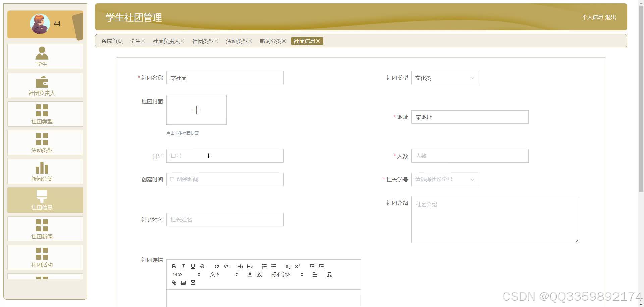Increase indent in the editor

point(321,266)
